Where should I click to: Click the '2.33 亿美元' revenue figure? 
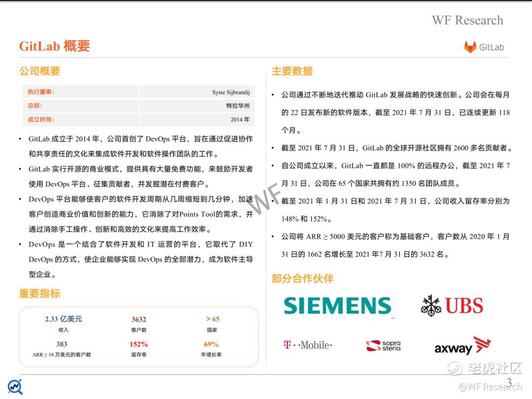[64, 319]
